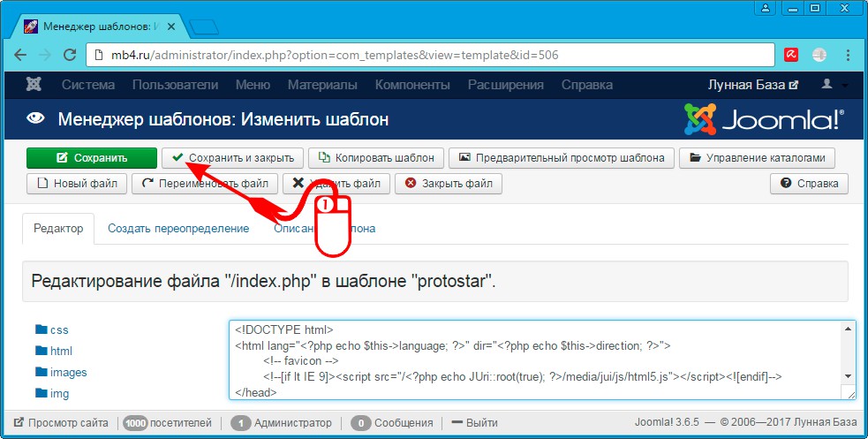Click Предварительный просмотр шаблона button
The image size is (868, 439).
(x=562, y=158)
